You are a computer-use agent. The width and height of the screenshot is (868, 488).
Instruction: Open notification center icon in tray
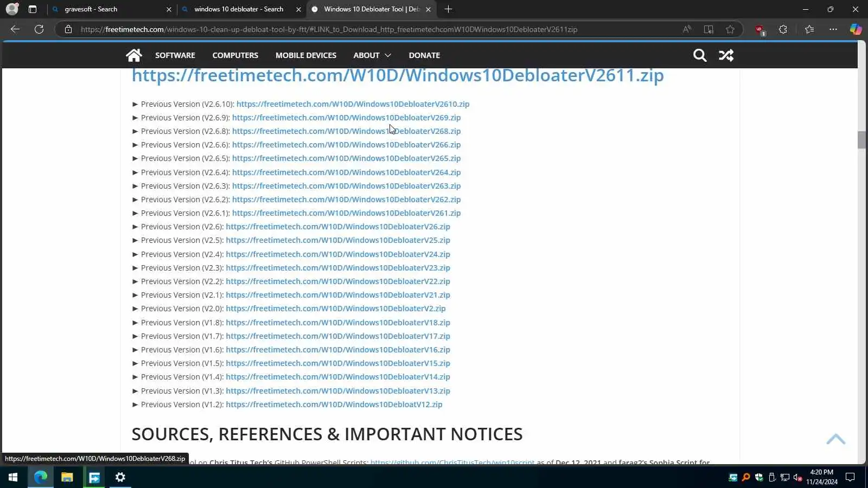tap(850, 477)
